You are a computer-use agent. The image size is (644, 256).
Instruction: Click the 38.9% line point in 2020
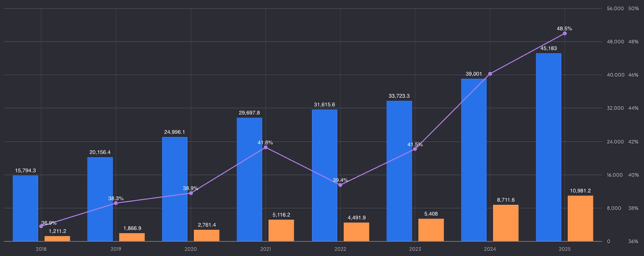pos(191,193)
